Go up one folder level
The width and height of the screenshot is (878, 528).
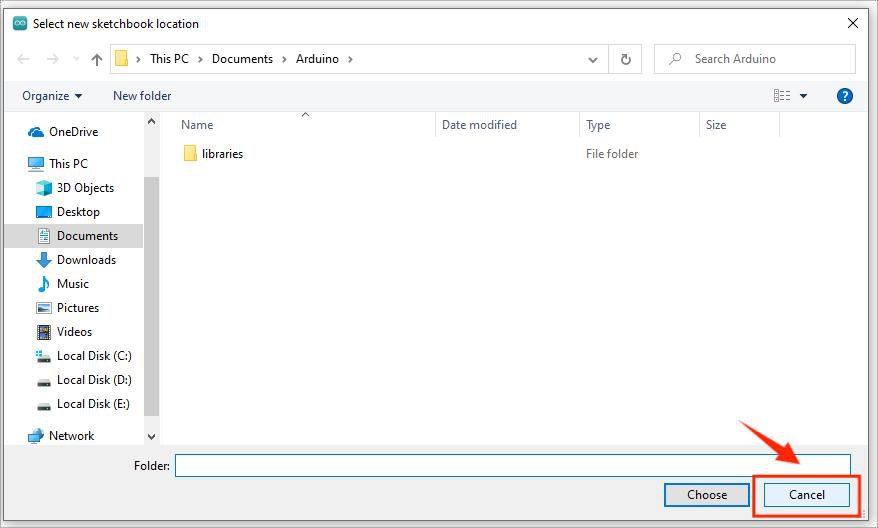[97, 59]
